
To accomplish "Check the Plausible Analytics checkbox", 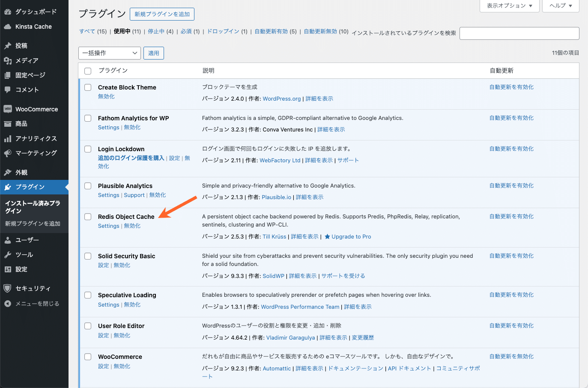I will click(88, 186).
